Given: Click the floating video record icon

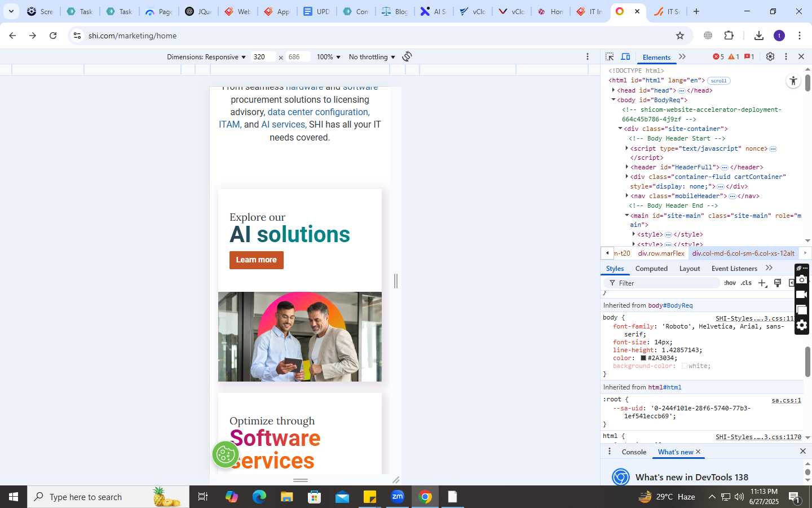Looking at the screenshot, I should (802, 295).
